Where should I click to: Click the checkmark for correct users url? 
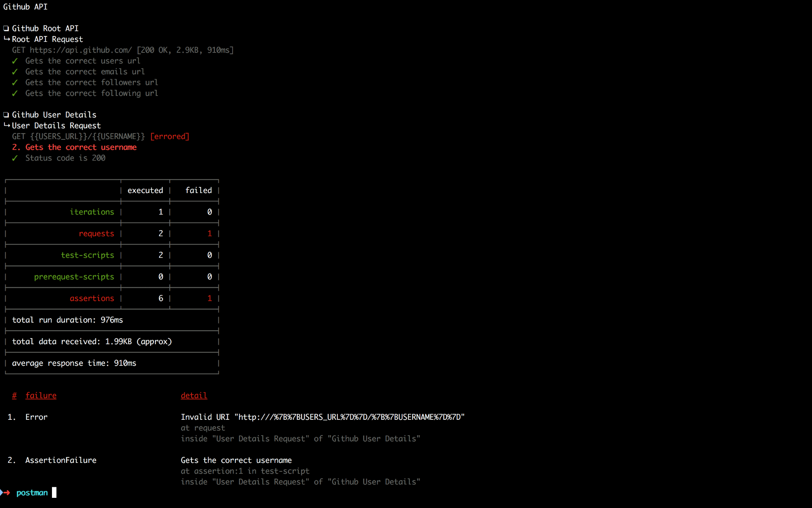(x=15, y=61)
